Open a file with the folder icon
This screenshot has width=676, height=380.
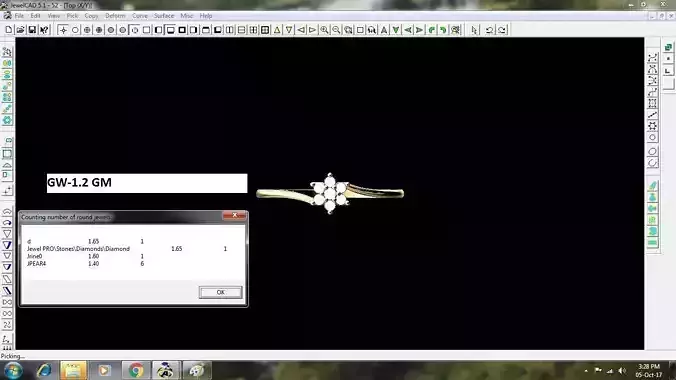(x=20, y=30)
